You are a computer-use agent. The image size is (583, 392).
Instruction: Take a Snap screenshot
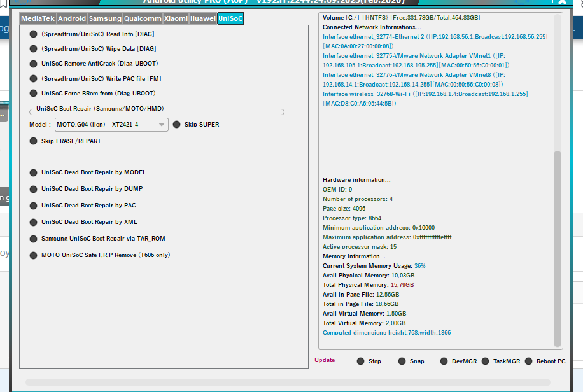click(411, 361)
